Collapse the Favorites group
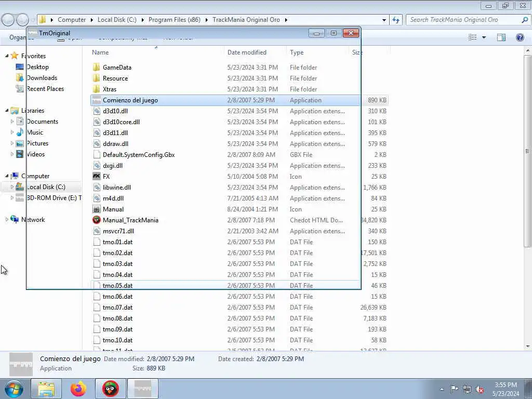Screen dimensions: 532x399 (x=7, y=56)
